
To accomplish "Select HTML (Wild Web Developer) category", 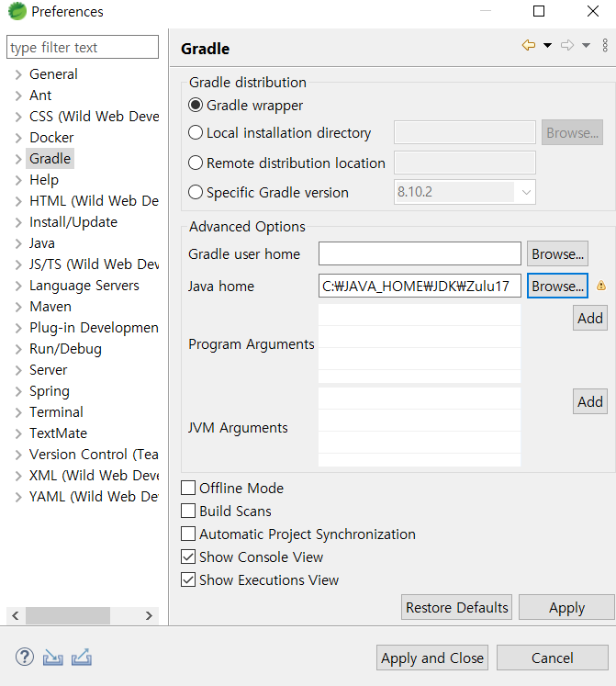I will coord(94,201).
